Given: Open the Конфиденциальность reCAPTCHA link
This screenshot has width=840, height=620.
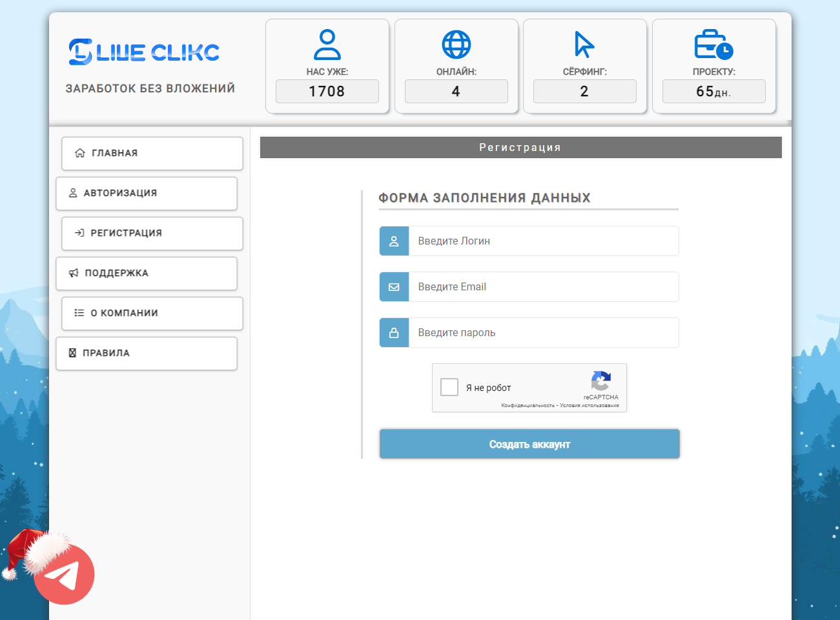Looking at the screenshot, I should (528, 406).
